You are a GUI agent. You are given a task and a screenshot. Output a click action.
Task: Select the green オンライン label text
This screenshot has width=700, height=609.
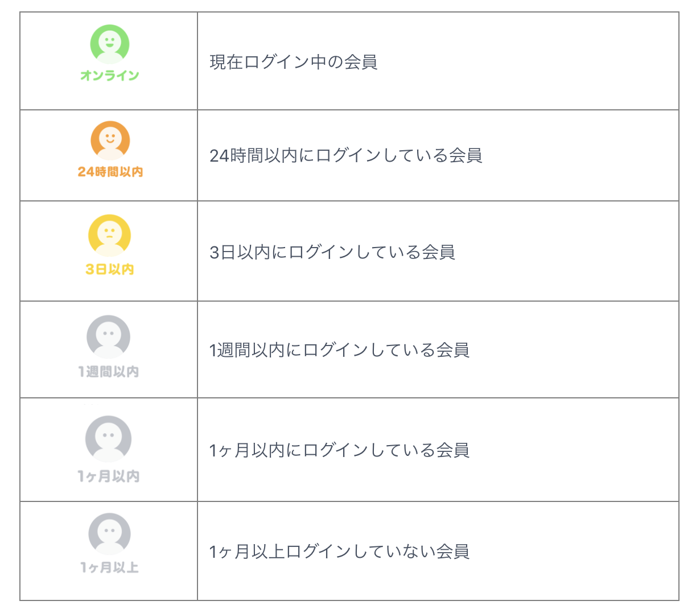110,76
